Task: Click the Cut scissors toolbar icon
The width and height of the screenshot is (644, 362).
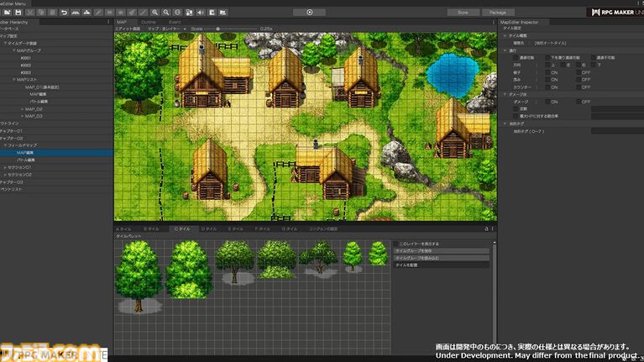Action: [30, 13]
